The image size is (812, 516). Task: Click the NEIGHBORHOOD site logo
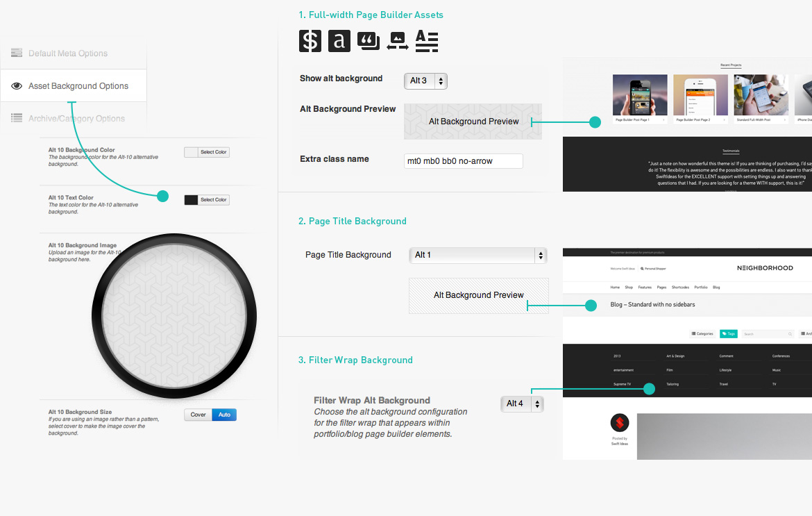click(x=765, y=268)
